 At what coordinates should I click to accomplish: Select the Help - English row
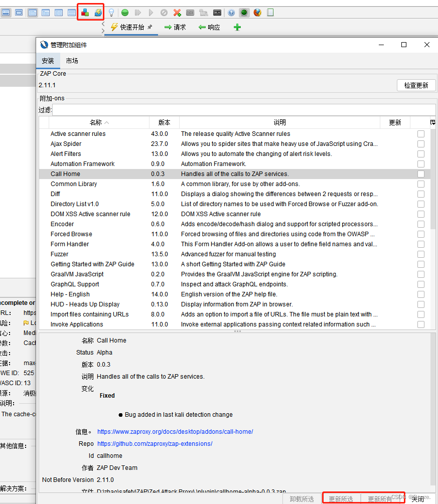[x=235, y=294]
